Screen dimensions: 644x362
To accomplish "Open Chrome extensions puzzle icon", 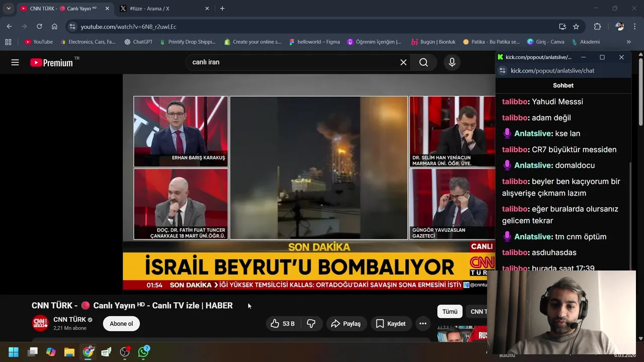I will tap(597, 27).
